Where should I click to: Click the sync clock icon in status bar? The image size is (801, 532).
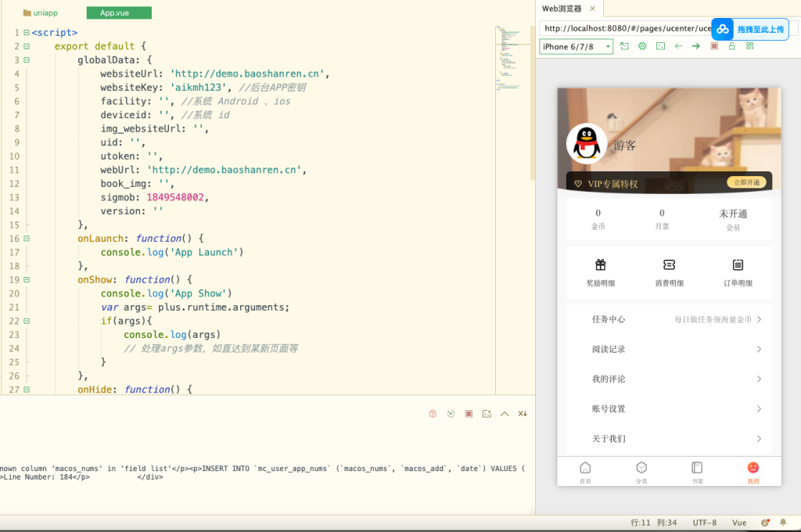point(765,523)
